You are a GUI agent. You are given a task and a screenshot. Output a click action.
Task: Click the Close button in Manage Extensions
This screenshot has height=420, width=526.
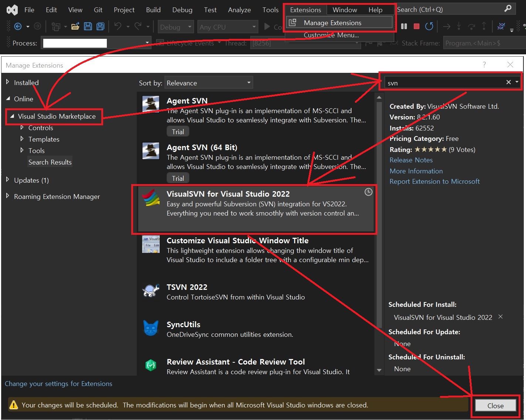click(x=495, y=405)
